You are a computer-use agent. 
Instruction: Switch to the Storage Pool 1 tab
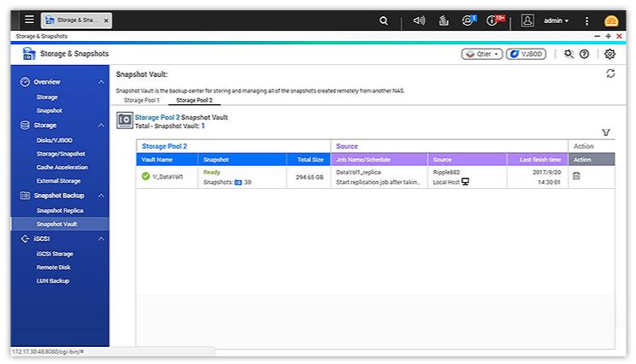pyautogui.click(x=142, y=100)
